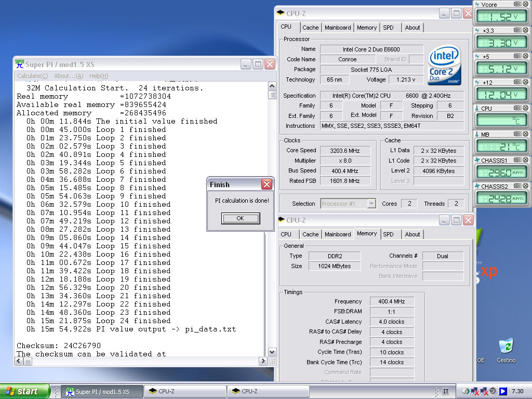The image size is (532, 399).
Task: Expand the Processor #1 selection dropdown
Action: 371,204
